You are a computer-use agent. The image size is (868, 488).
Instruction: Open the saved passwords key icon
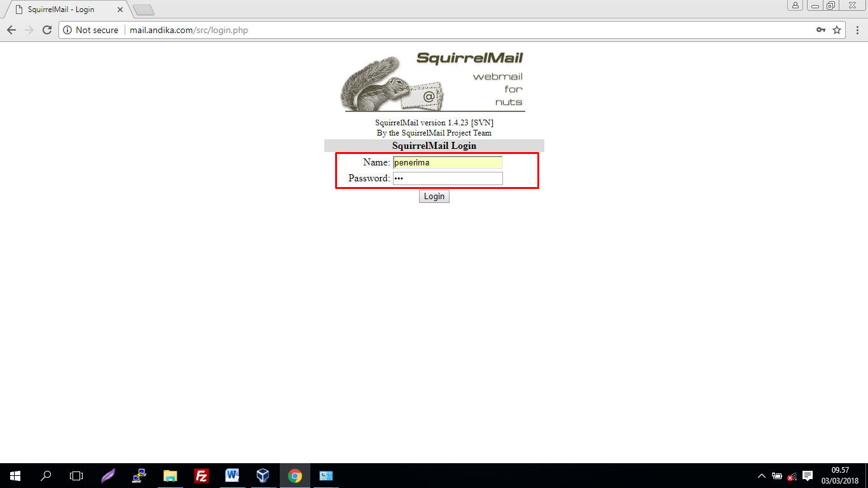point(821,30)
